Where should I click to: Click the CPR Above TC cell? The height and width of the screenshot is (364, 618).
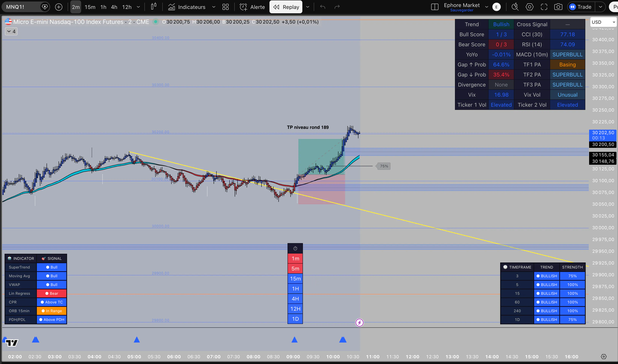coord(51,302)
